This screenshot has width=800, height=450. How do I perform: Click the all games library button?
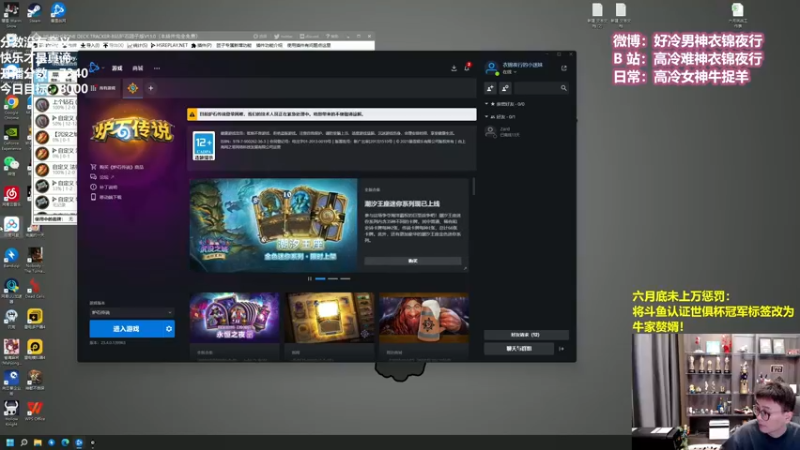click(x=103, y=88)
